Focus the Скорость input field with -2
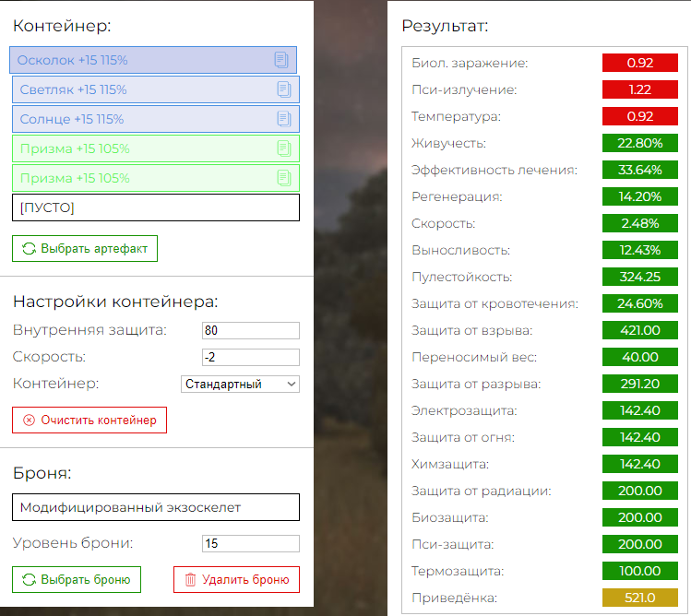Screen dimensions: 691x616 [251, 357]
